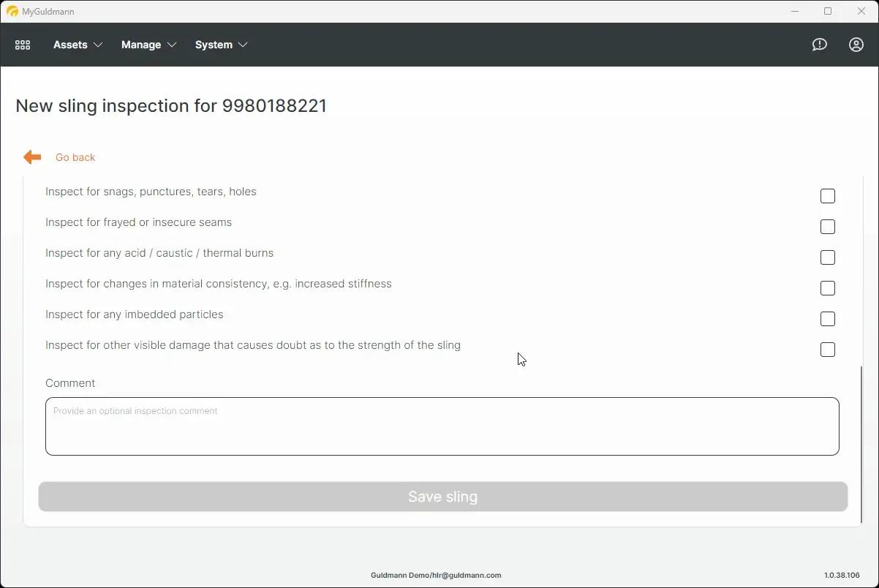The width and height of the screenshot is (879, 588).
Task: Check Inspect for snags, punctures, tears, holes
Action: (x=827, y=196)
